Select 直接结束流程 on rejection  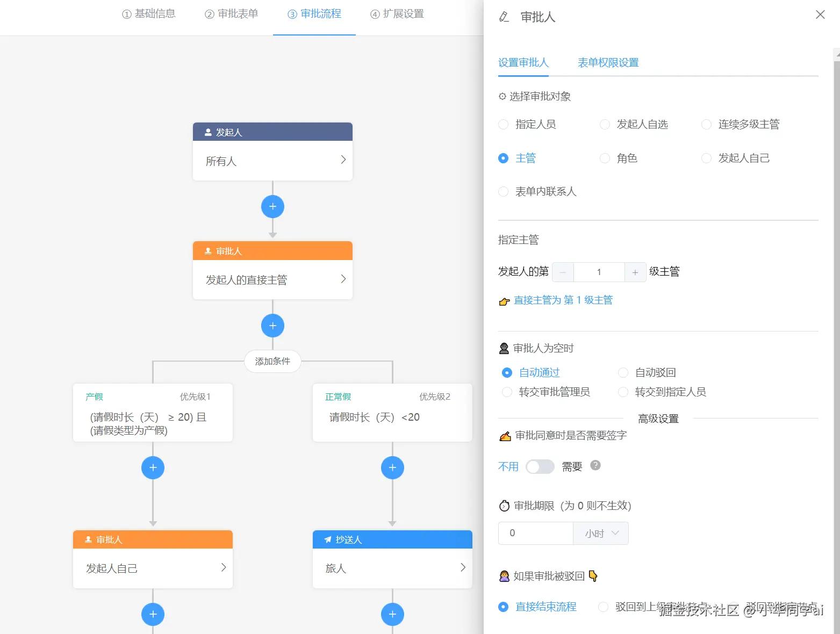[x=537, y=607]
